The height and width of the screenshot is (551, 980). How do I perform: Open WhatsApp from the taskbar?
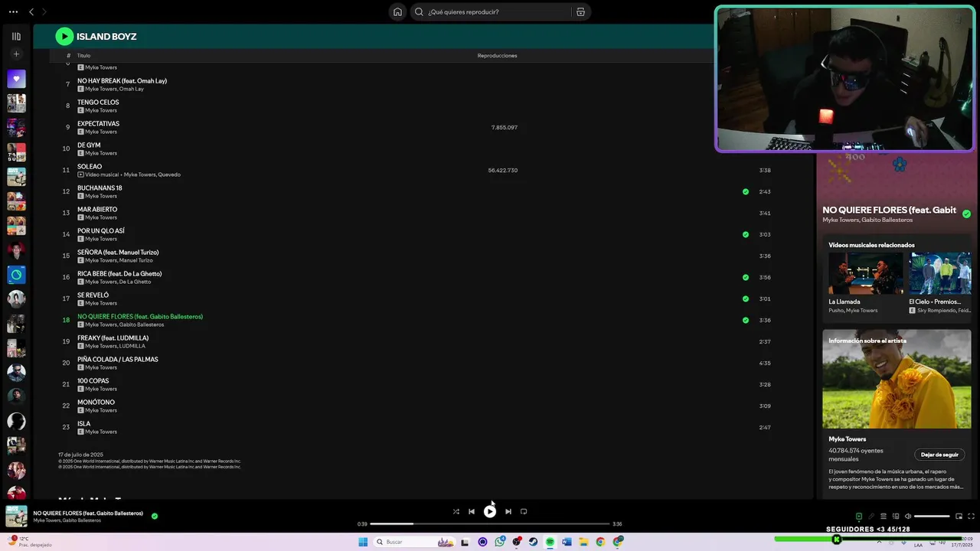coord(500,542)
